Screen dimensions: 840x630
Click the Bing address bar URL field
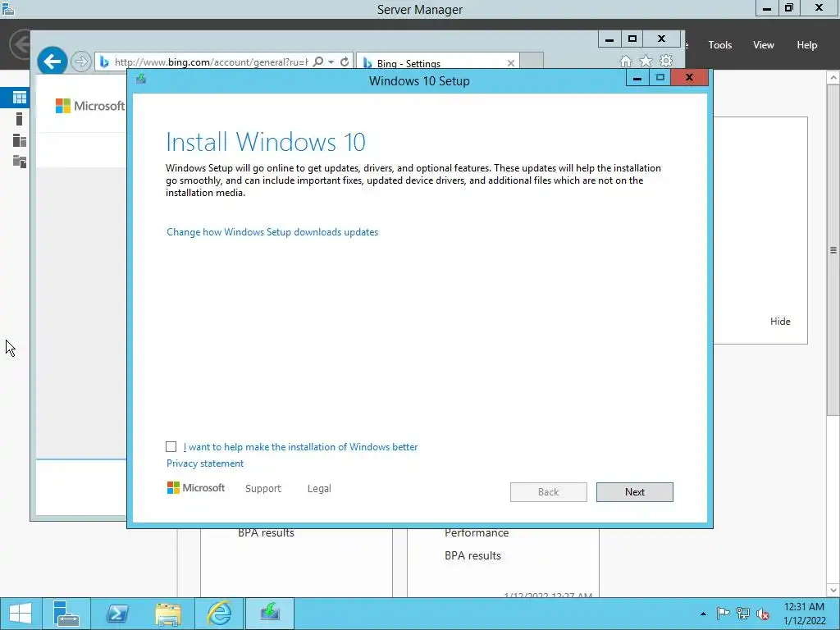(211, 62)
